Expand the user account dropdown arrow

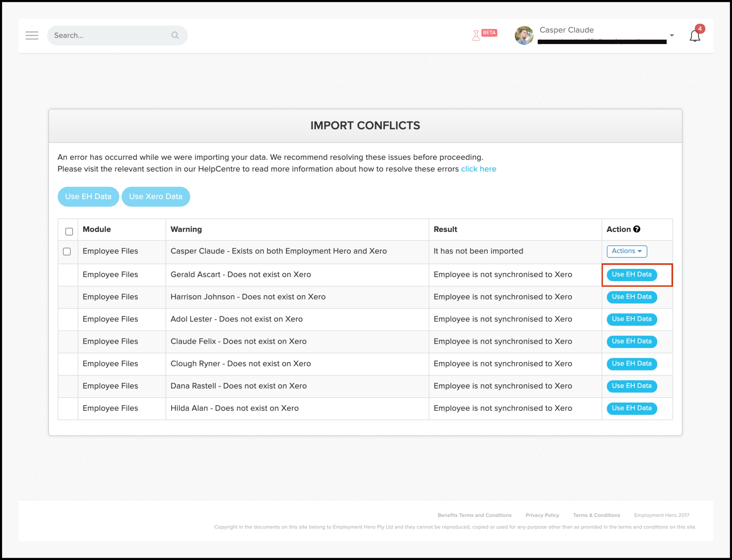click(672, 35)
